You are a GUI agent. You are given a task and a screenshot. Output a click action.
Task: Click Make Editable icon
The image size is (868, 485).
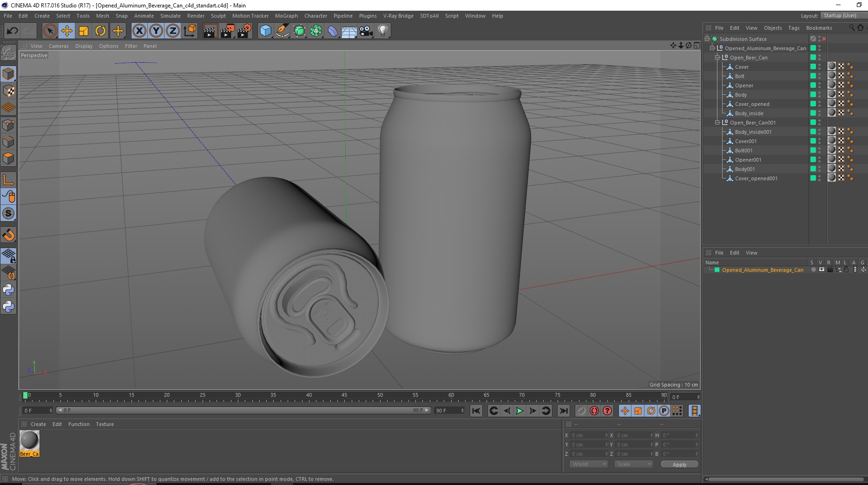pos(8,53)
